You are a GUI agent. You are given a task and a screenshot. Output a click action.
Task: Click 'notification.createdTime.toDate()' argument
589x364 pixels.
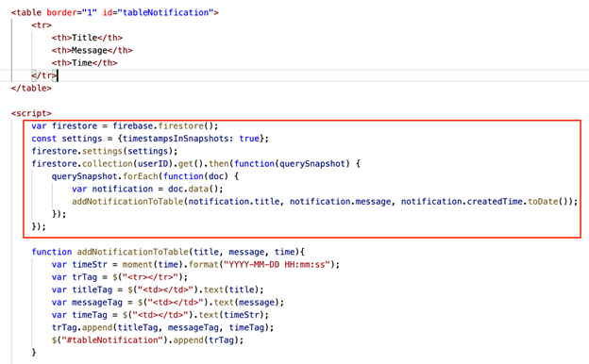pyautogui.click(x=486, y=202)
